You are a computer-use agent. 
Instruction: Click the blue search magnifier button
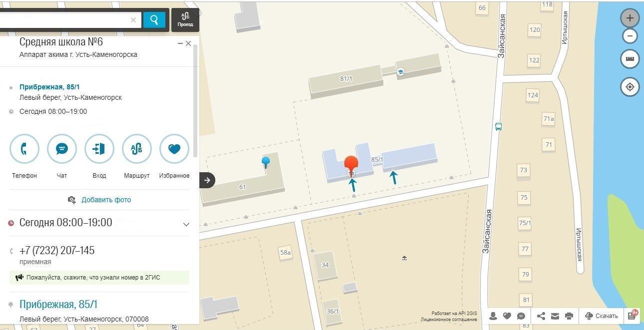[x=154, y=20]
